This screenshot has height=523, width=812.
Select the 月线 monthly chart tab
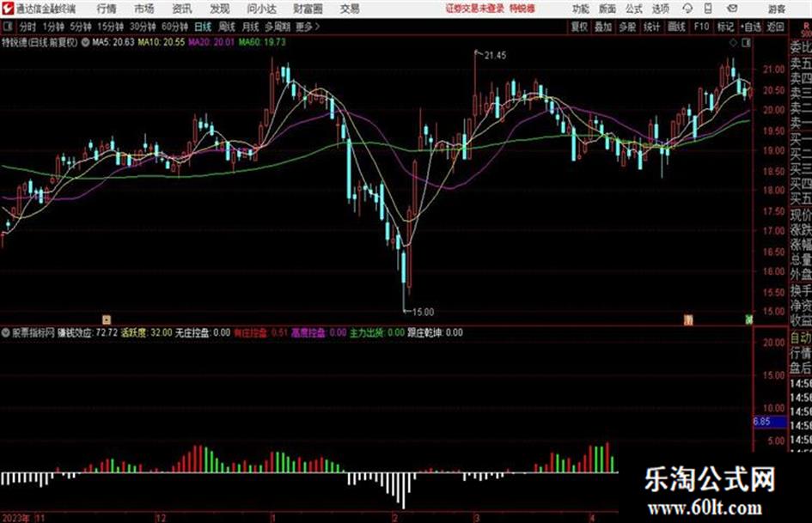pyautogui.click(x=250, y=27)
